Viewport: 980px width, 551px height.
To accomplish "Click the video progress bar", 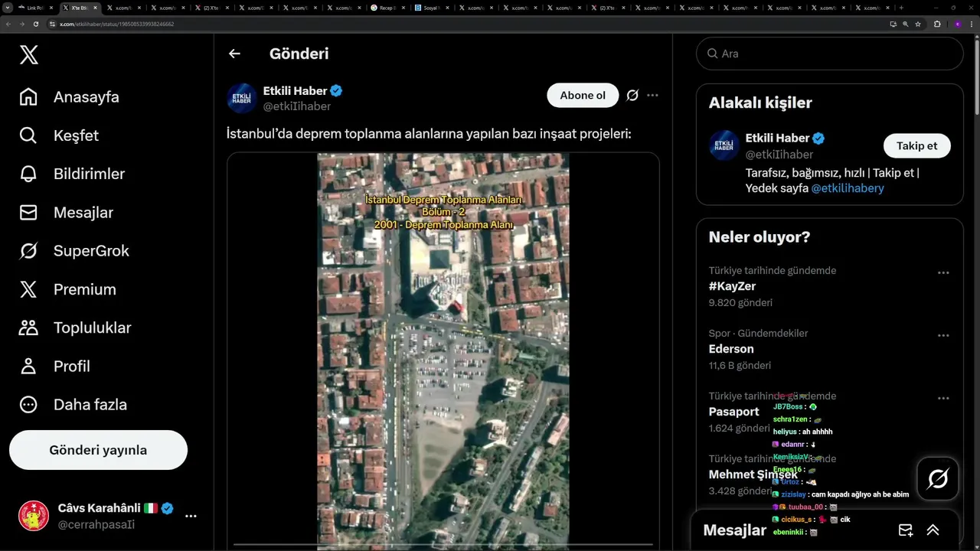I will [443, 545].
